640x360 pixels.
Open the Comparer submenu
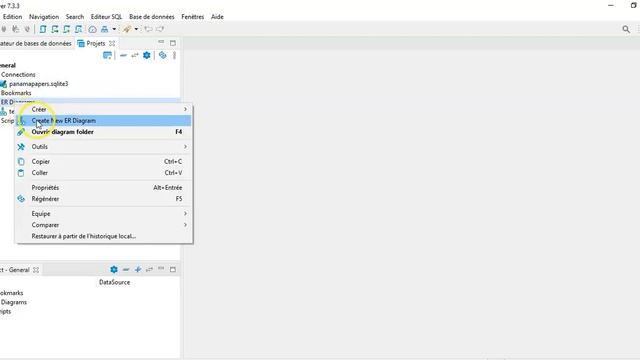[x=103, y=225]
